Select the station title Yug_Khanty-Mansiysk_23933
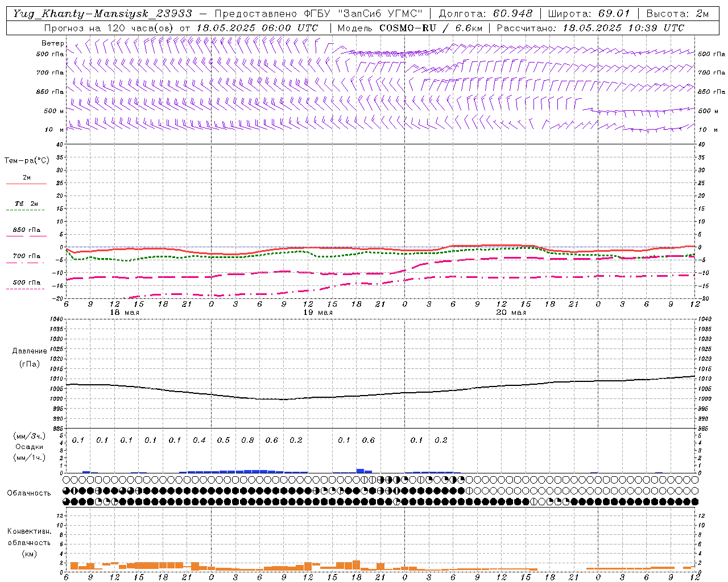Image resolution: width=728 pixels, height=582 pixels. click(x=102, y=14)
